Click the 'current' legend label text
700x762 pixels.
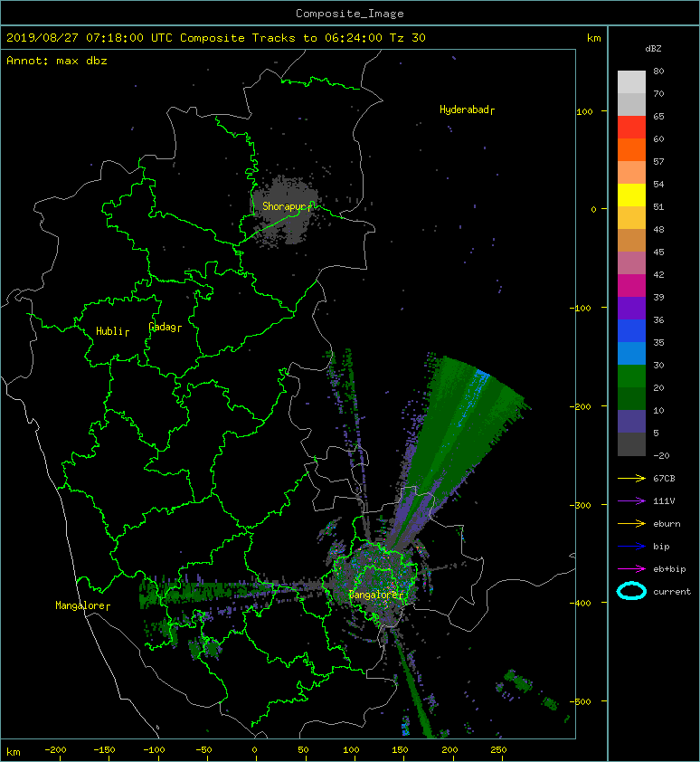[x=672, y=592]
